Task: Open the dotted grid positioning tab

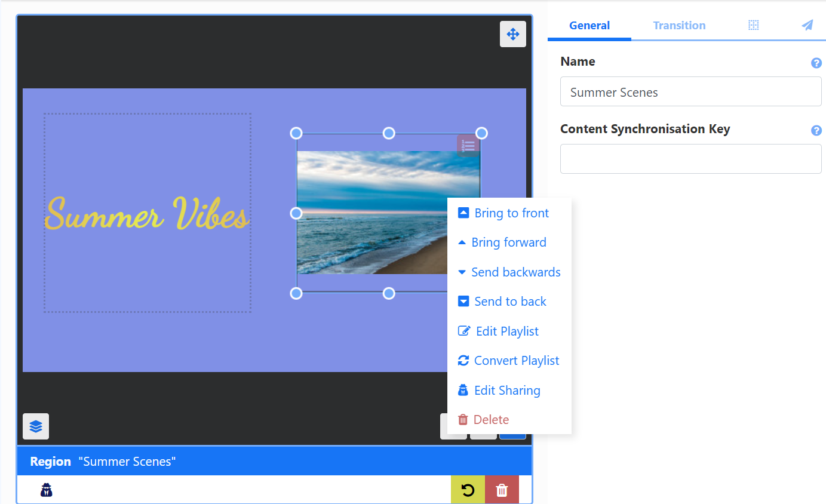Action: [754, 25]
